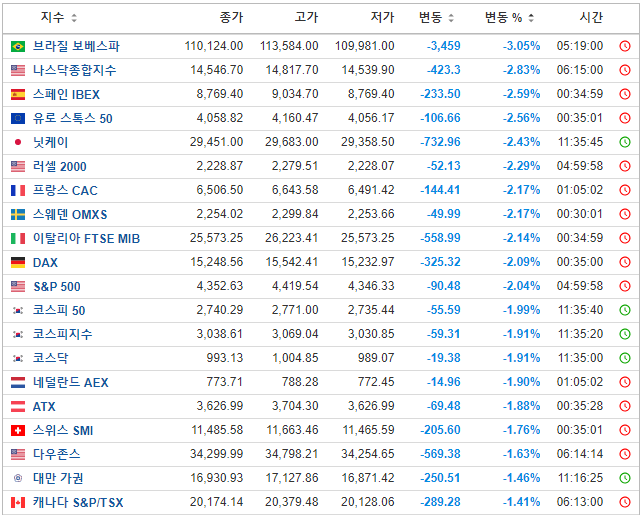Click the green clock icon in 닛케이 row
Image resolution: width=642 pixels, height=515 pixels.
point(625,142)
